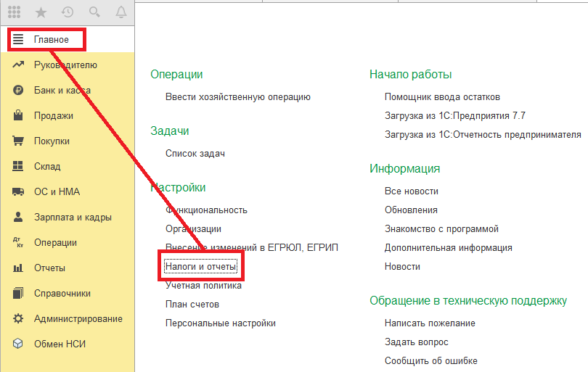588x372 pixels.
Task: Open the Банк и касса section
Action: coord(62,91)
